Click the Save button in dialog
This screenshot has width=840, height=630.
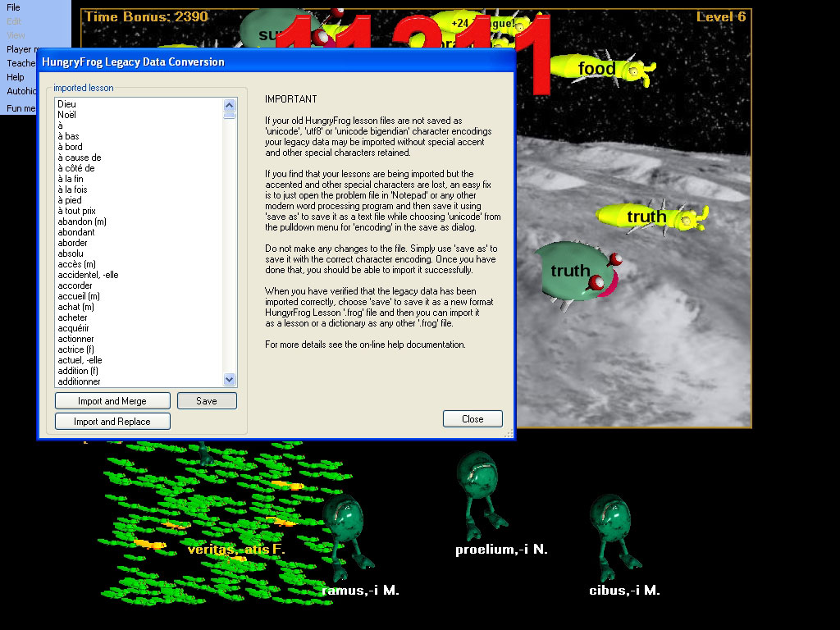click(x=207, y=401)
